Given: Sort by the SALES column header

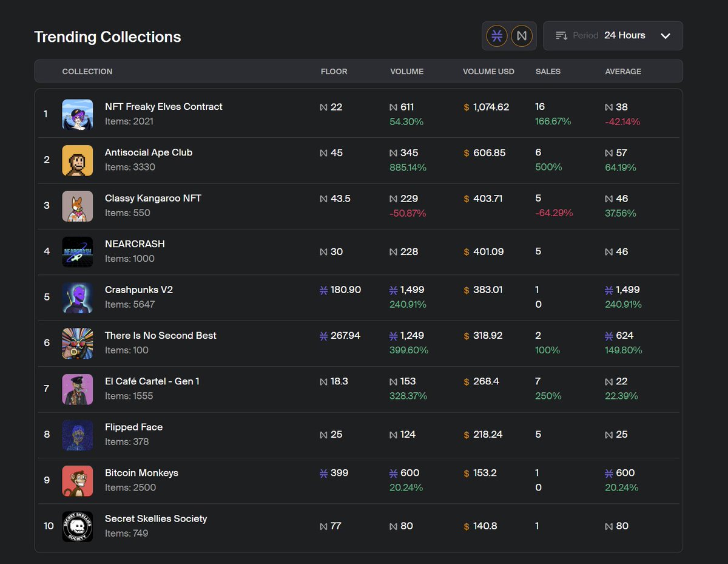Looking at the screenshot, I should click(548, 71).
